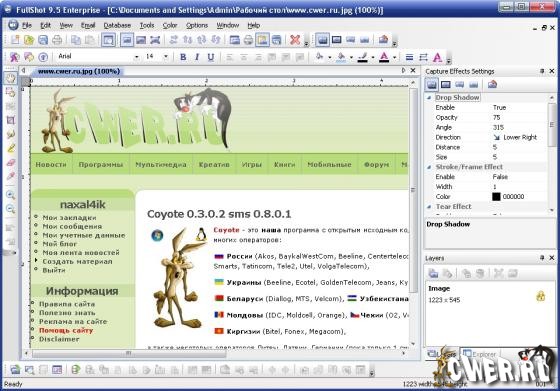Screen dimensions: 560x391
Task: Click the Opacity value 75
Action: coord(496,117)
